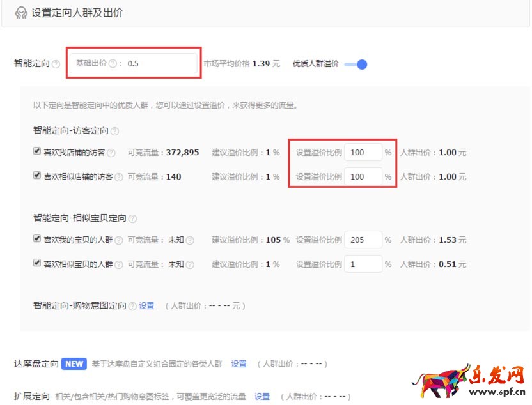Viewport: 532px width, 405px height.
Task: Uncheck the 喜欢相似宝贝的人群 checkbox
Action: point(36,263)
